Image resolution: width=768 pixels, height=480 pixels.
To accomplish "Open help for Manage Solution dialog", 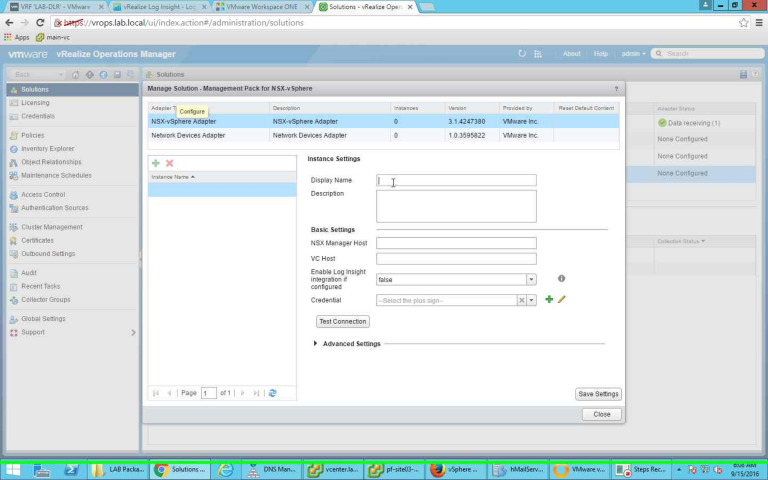I will point(616,89).
